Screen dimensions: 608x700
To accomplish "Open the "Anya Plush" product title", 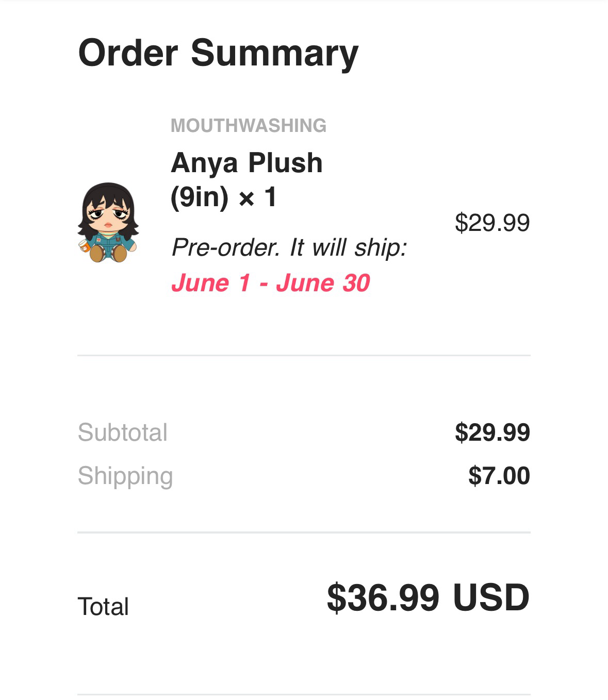I will (247, 162).
